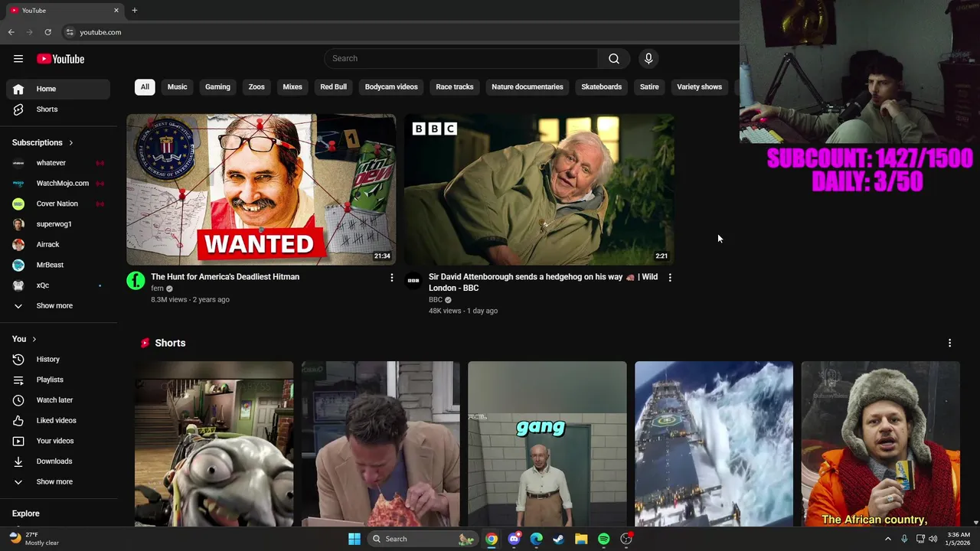Open MrBeast subscription
980x551 pixels.
coord(58,265)
